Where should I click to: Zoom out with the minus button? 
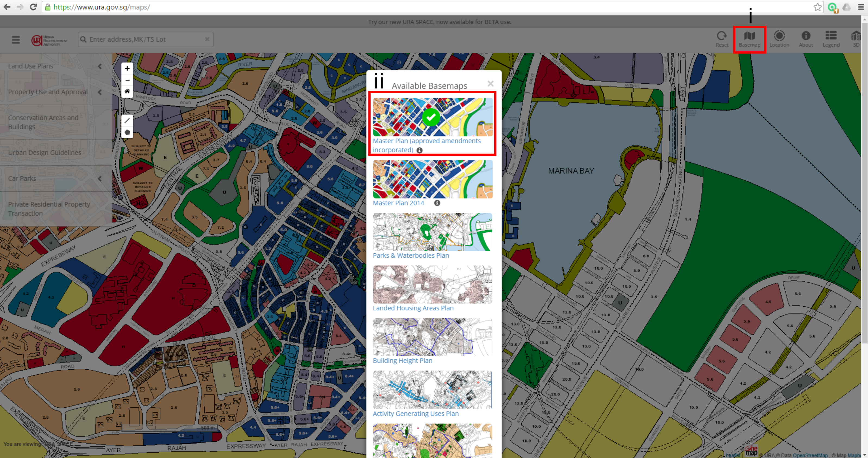(127, 80)
